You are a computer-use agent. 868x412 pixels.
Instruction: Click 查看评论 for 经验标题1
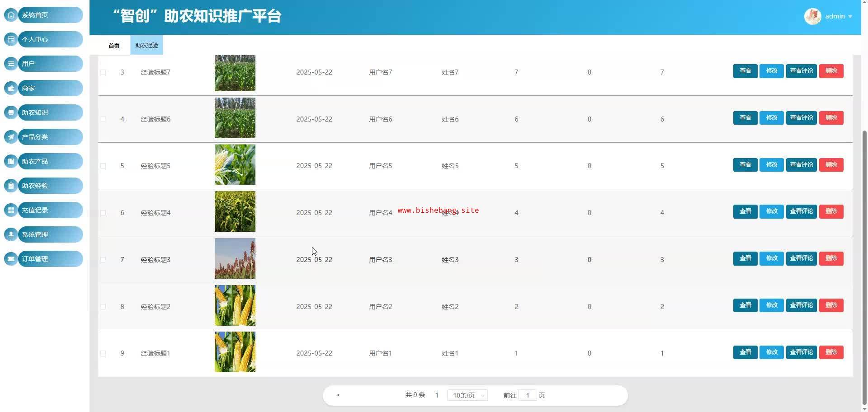point(801,352)
